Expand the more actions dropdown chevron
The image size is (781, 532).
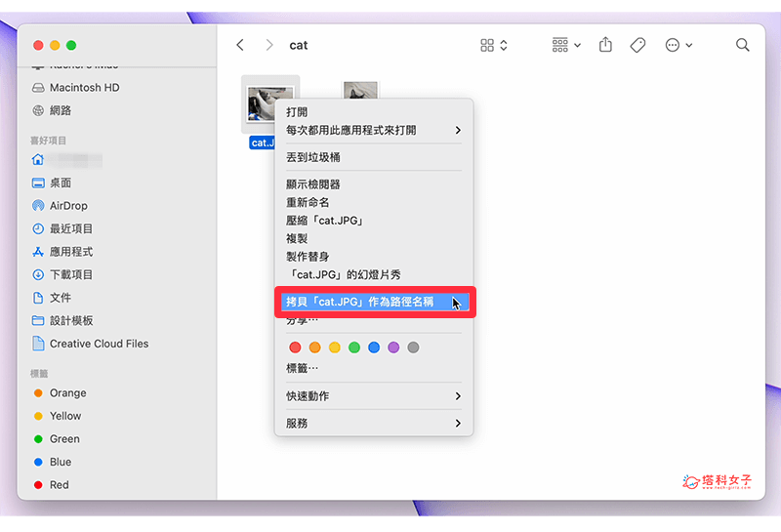pos(689,45)
